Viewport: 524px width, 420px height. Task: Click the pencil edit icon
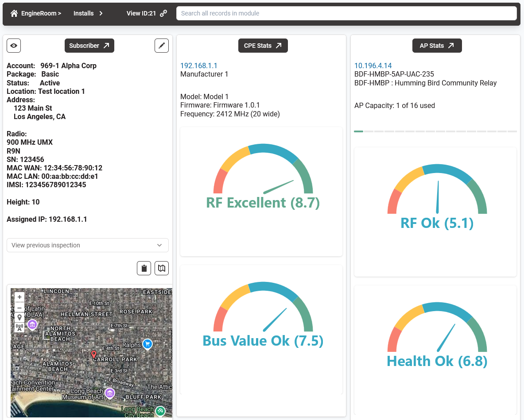[162, 46]
